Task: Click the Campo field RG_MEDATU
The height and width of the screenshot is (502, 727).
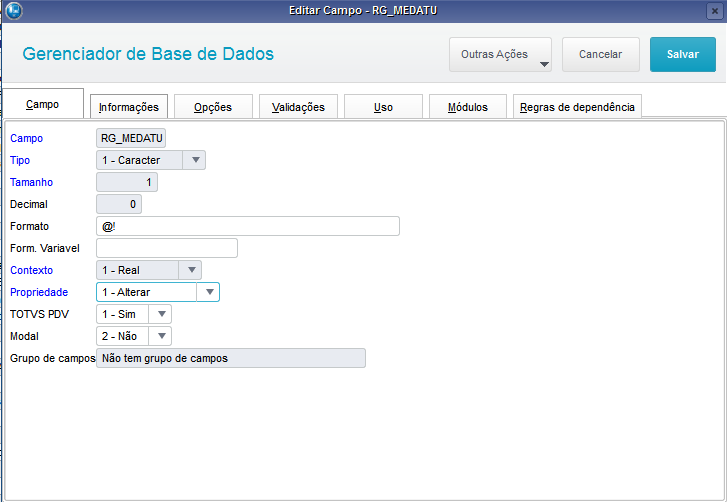Action: [131, 138]
